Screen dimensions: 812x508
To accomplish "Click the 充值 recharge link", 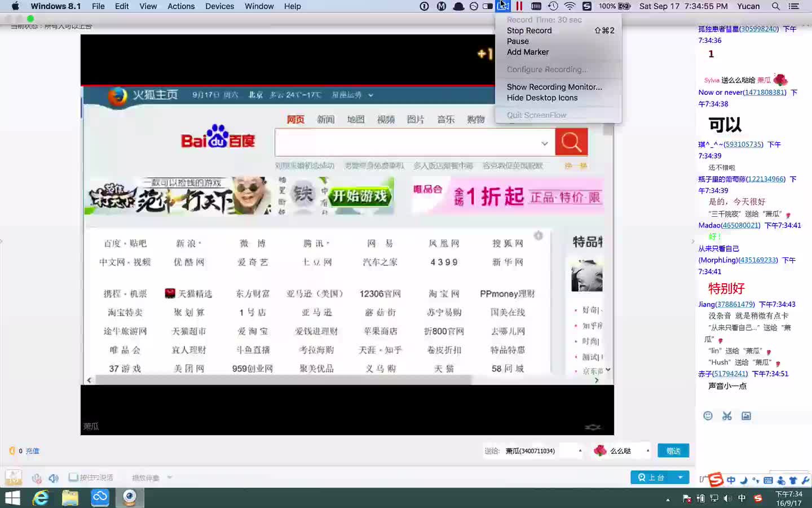I will [x=32, y=451].
